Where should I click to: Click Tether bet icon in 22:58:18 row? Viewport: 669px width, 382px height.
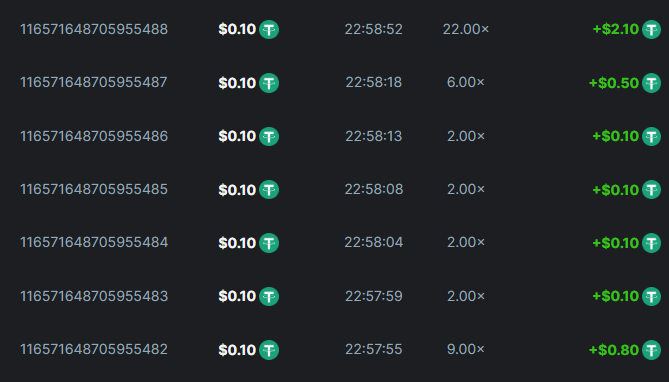tap(269, 83)
